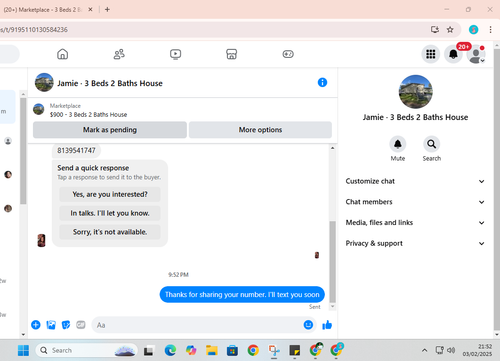The height and width of the screenshot is (361, 500).
Task: Open Task View from the taskbar
Action: [149, 351]
